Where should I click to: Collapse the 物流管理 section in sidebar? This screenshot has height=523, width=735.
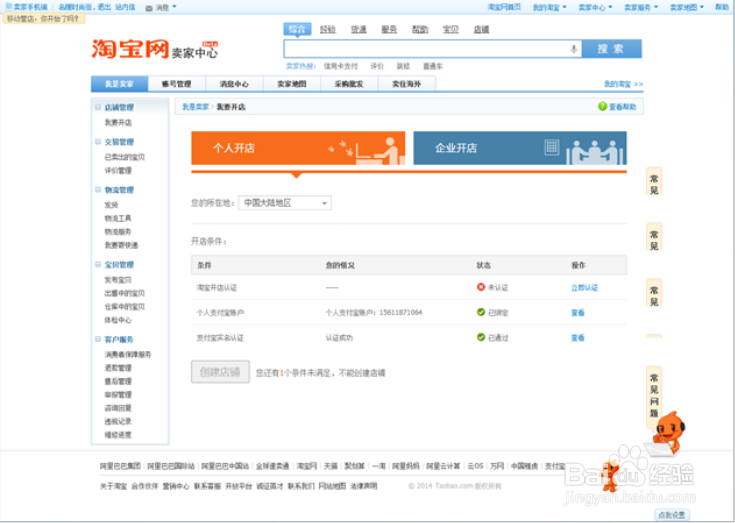coord(98,190)
